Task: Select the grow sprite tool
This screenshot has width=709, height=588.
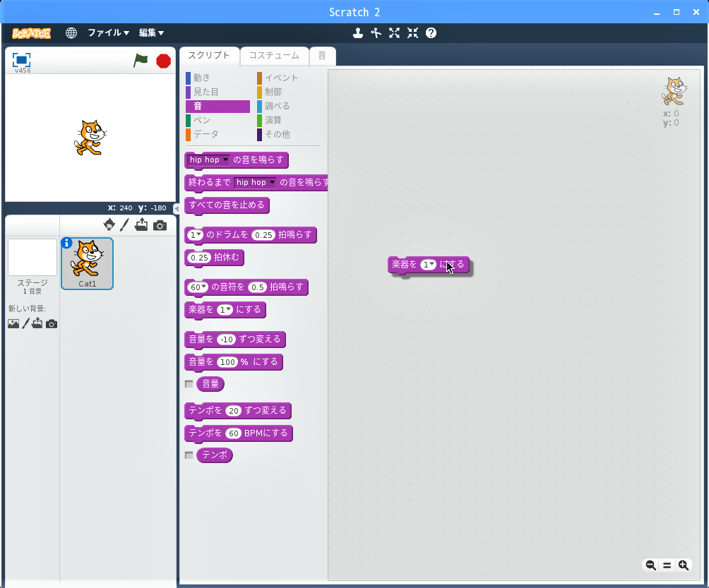Action: 394,32
